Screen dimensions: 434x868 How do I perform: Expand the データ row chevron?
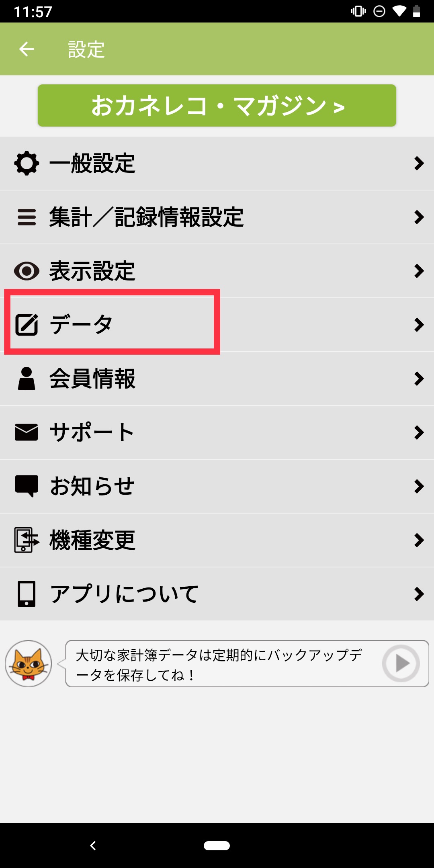coord(419,325)
